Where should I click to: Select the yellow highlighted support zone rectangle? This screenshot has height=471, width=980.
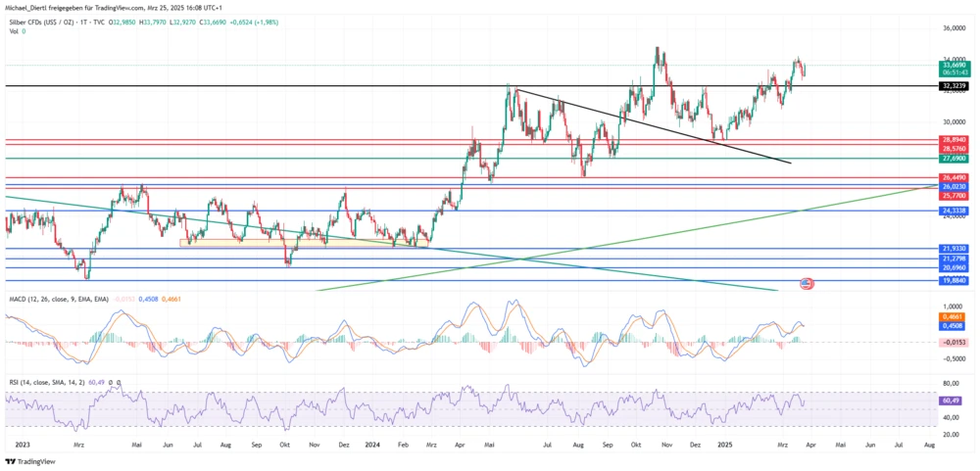pyautogui.click(x=304, y=242)
